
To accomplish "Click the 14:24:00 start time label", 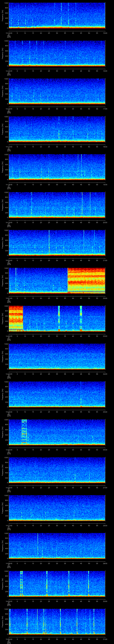I will coord(9,412).
